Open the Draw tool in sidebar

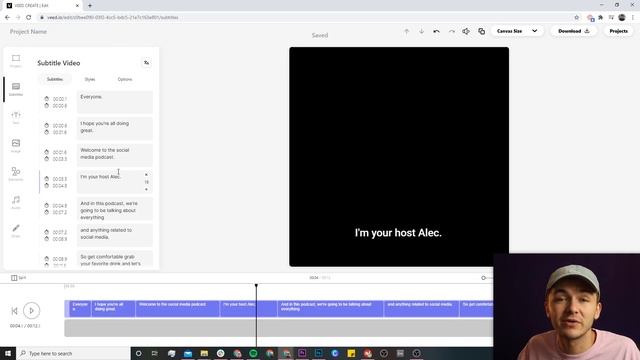click(x=16, y=231)
